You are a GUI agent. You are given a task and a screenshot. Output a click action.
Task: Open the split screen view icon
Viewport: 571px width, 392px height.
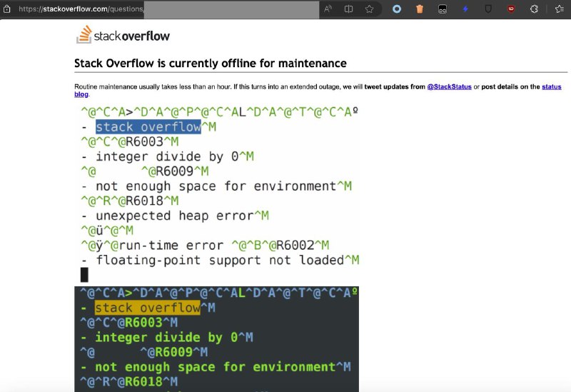coord(348,9)
